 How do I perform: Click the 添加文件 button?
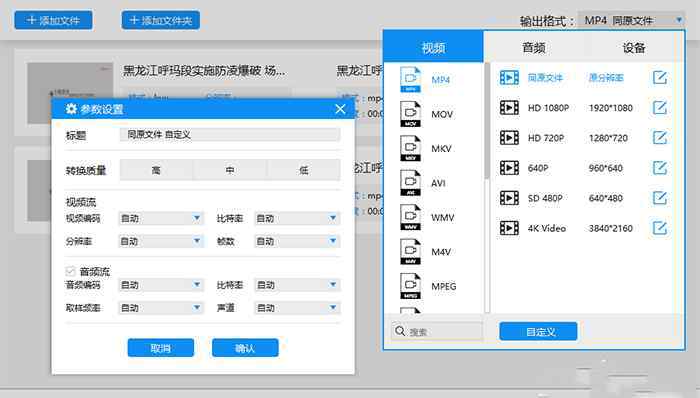(x=54, y=21)
